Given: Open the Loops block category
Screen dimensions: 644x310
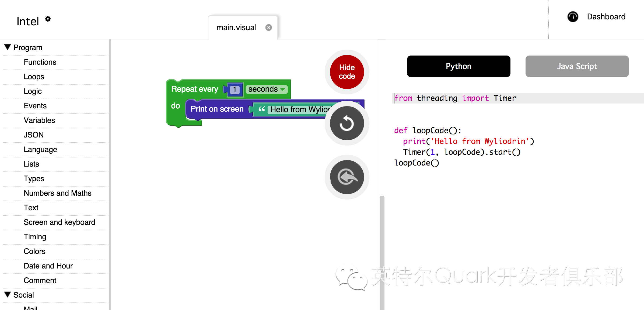Looking at the screenshot, I should tap(34, 77).
